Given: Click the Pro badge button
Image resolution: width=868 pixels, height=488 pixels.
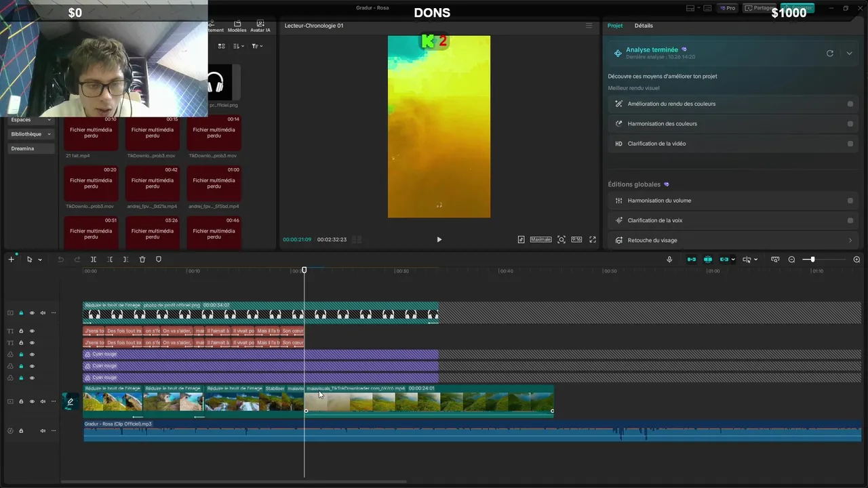Looking at the screenshot, I should (728, 8).
